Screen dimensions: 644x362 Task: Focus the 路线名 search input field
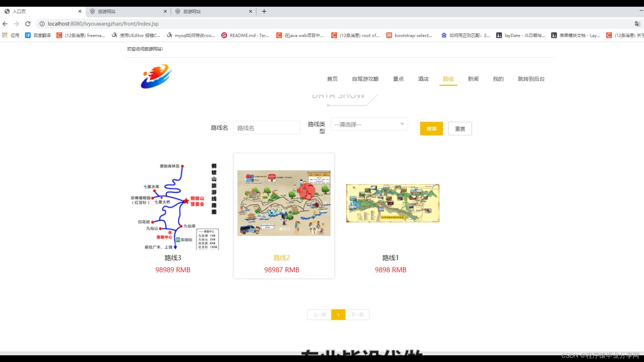pyautogui.click(x=267, y=128)
